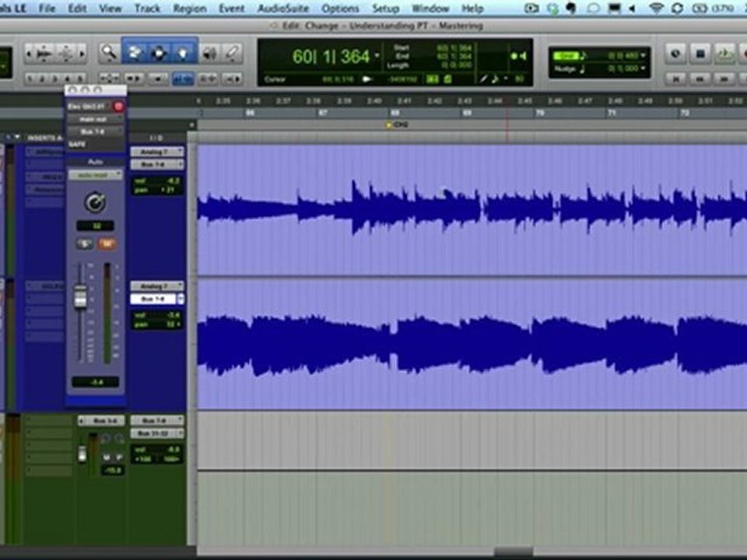The image size is (747, 560).
Task: Click the Stop transport button
Action: 700,54
